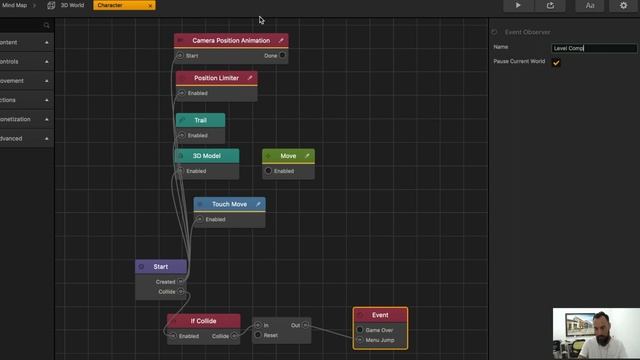The width and height of the screenshot is (640, 360).
Task: Click the search magnifier icon in sidebar
Action: point(47,25)
